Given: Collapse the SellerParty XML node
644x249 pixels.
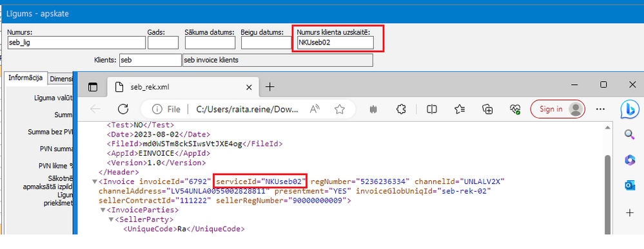Looking at the screenshot, I should [x=111, y=219].
